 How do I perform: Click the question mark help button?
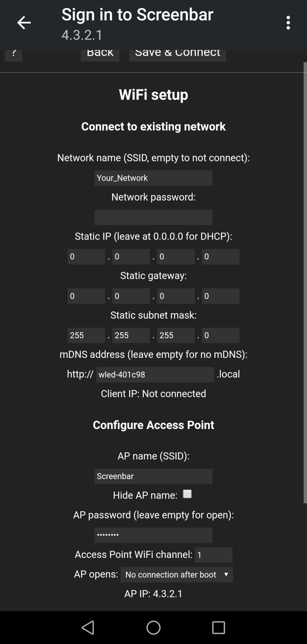coord(14,55)
